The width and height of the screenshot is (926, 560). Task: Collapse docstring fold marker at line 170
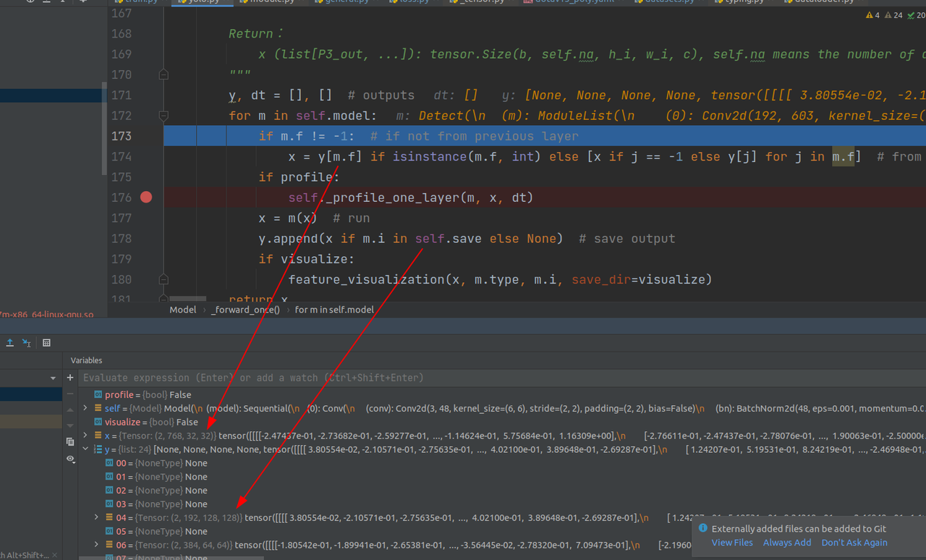point(163,75)
